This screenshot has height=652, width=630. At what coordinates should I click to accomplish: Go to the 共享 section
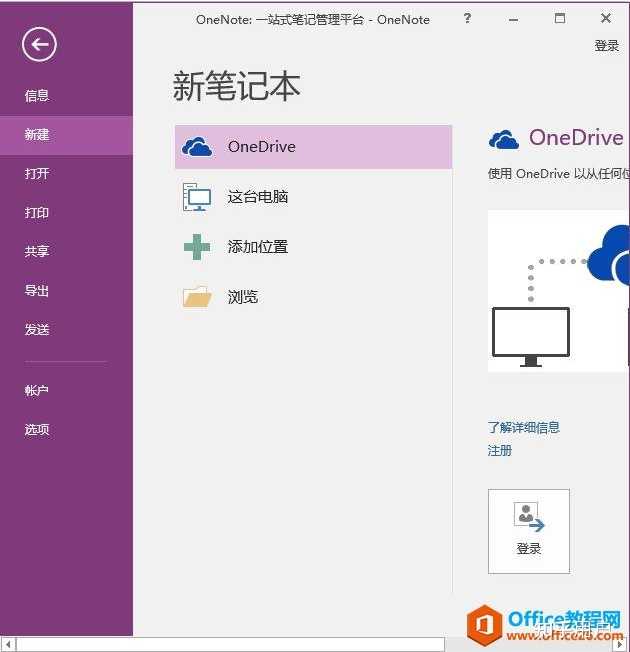point(37,251)
